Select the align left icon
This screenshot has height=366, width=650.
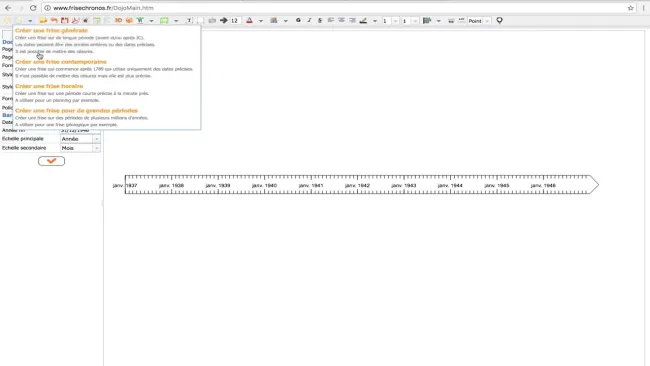coord(331,20)
